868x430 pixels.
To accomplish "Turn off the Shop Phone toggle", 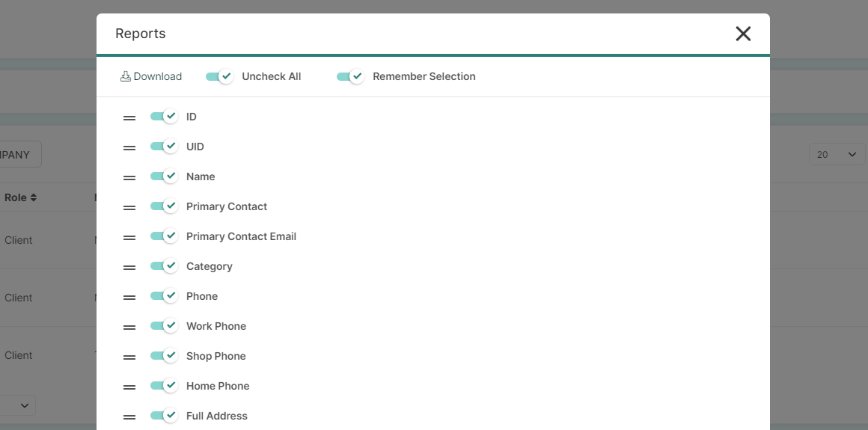I will (165, 355).
